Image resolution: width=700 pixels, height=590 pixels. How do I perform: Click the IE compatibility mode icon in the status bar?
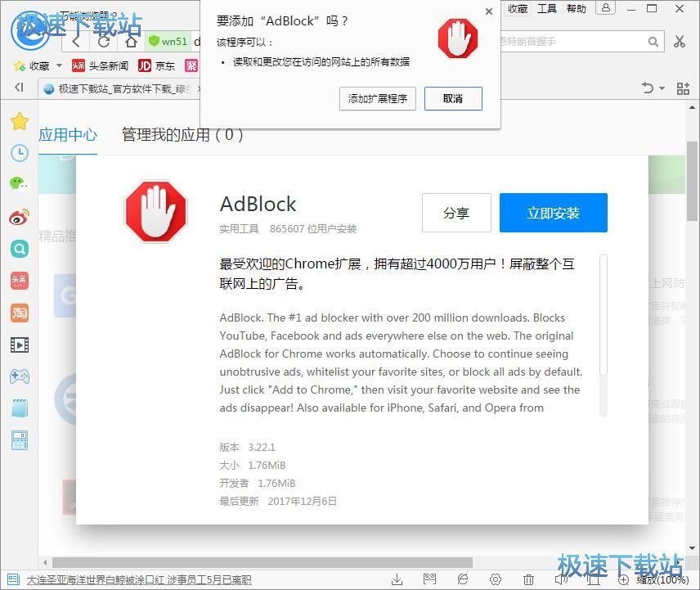(x=463, y=579)
